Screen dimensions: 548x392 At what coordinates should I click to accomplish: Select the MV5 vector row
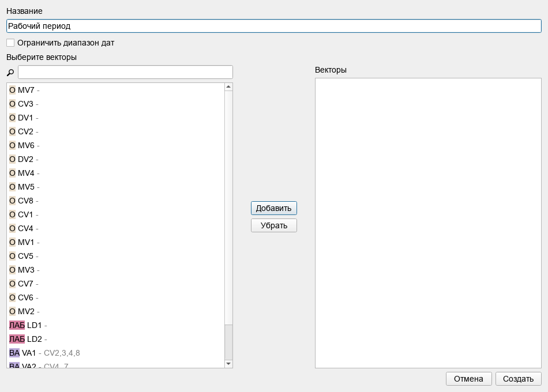(116, 187)
